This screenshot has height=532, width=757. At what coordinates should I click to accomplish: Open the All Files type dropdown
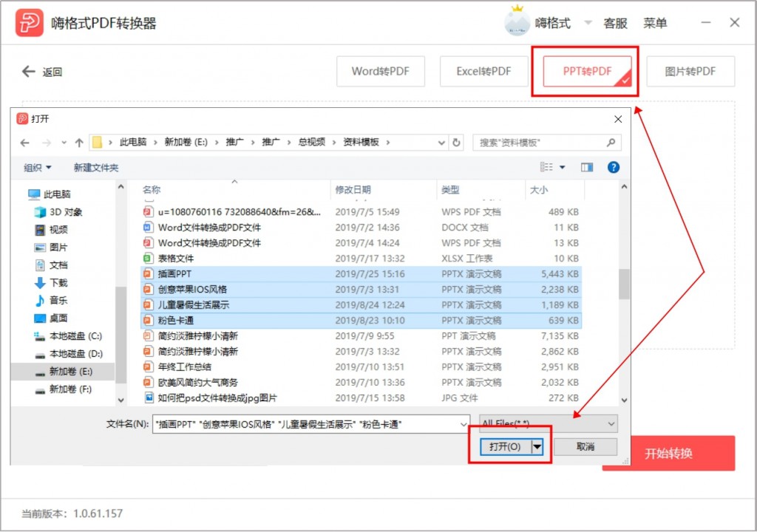pos(548,424)
